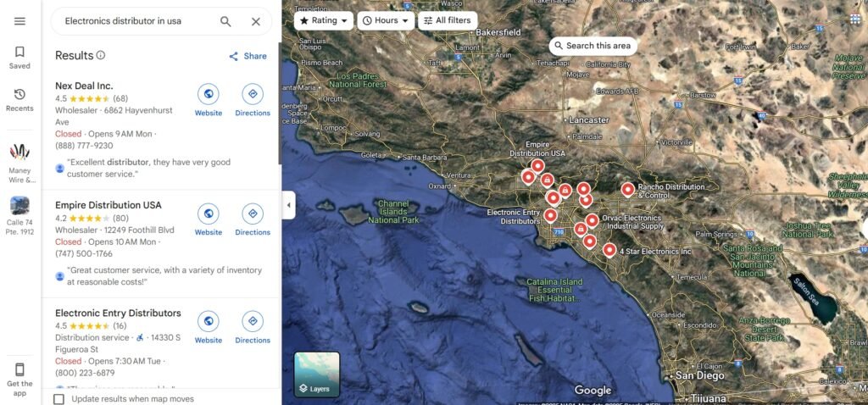Open Electronic Entry Distributors website icon

click(209, 321)
